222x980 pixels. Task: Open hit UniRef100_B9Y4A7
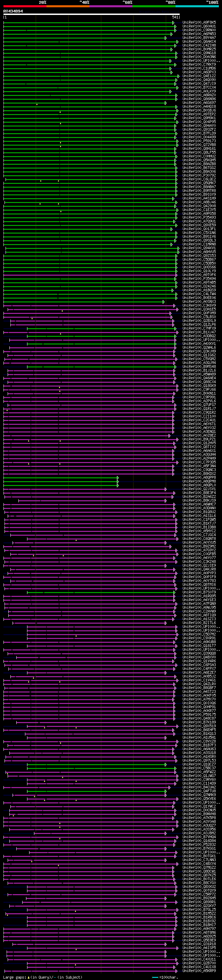point(199,38)
